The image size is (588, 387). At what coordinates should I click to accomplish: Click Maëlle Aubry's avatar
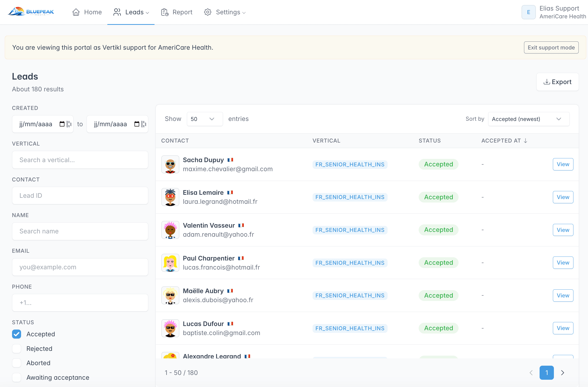coord(170,295)
